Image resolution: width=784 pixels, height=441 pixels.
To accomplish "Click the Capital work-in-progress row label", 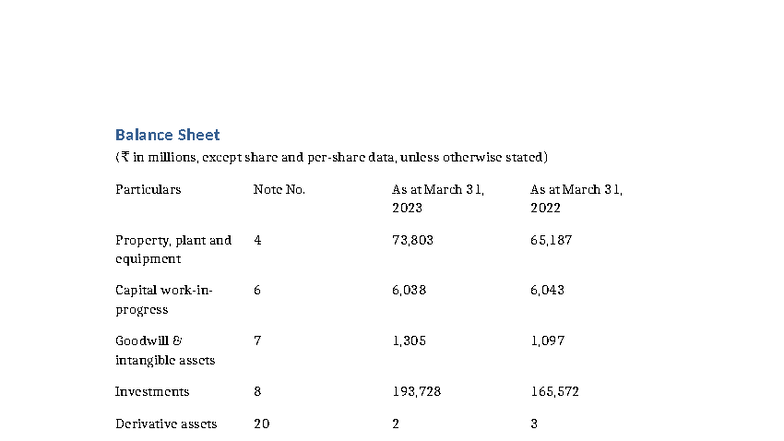I will pos(164,300).
